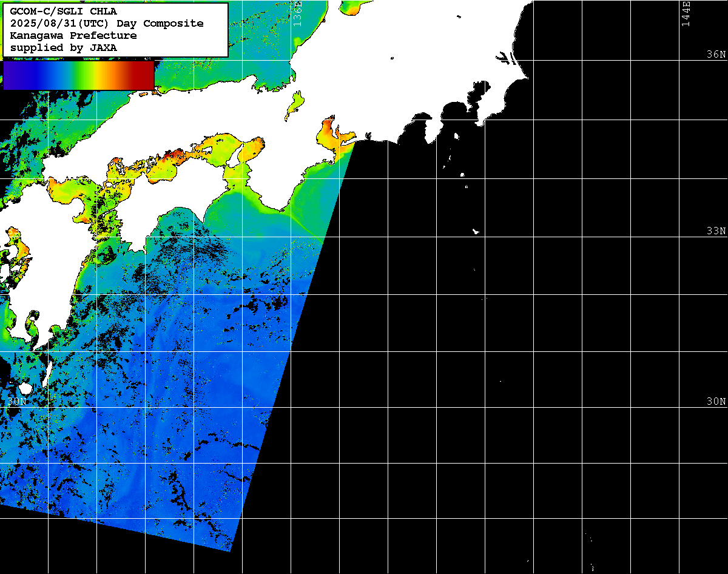Click the GCOM-C/SGLI CHLA title text
This screenshot has width=728, height=574.
point(64,12)
